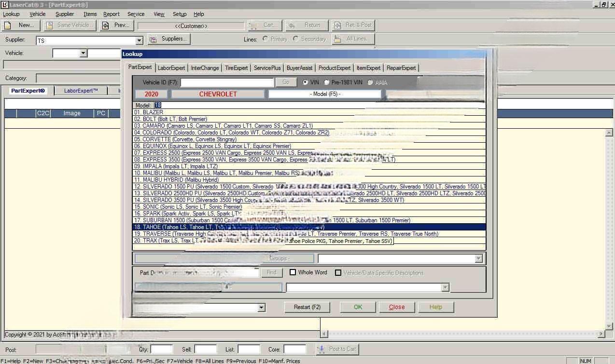Switch to LaborExpert tab in Lookup dialog
Viewport: 615px width, 364px height.
(171, 68)
